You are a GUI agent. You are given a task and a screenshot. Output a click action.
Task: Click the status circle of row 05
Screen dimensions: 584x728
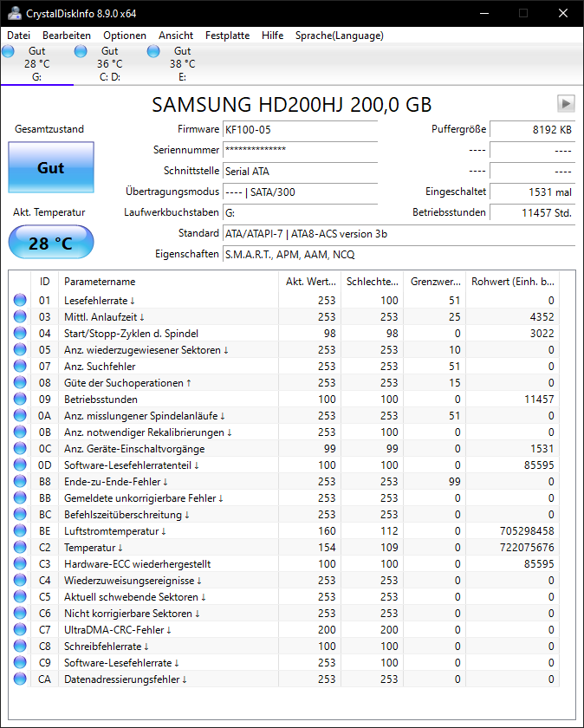[20, 349]
